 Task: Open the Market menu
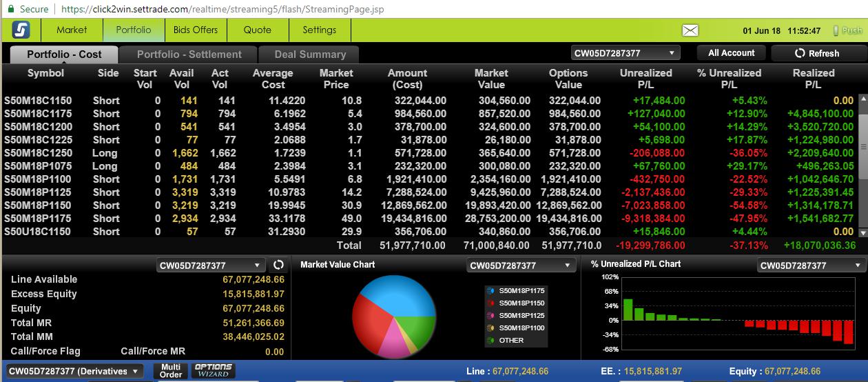72,30
